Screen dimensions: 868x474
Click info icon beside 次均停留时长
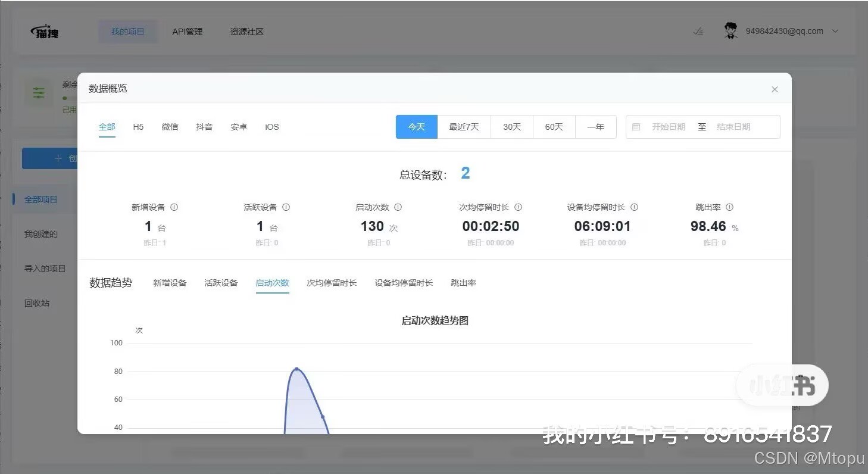pyautogui.click(x=518, y=207)
